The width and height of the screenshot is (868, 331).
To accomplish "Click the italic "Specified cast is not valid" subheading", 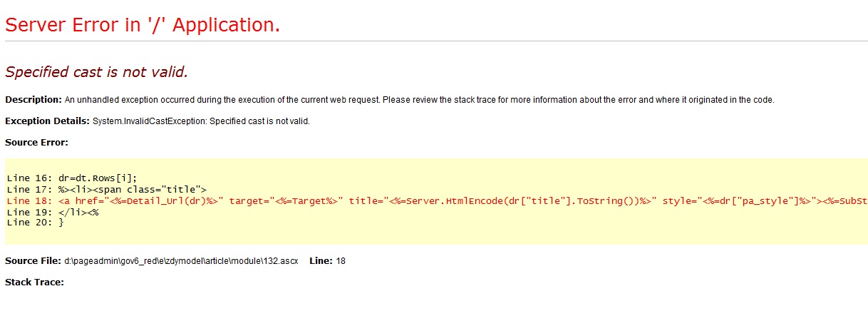I will (96, 72).
